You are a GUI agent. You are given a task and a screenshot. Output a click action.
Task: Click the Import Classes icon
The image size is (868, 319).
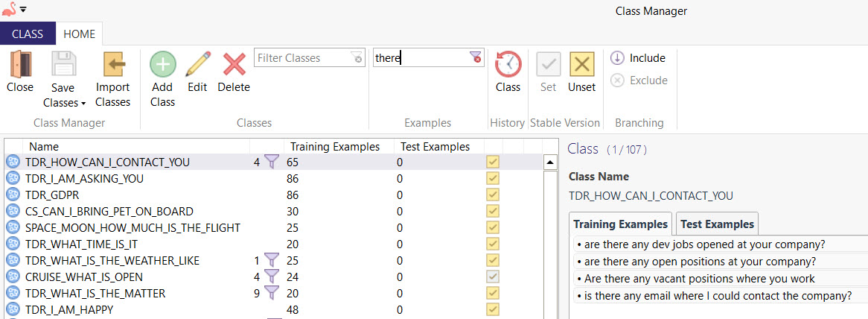[113, 64]
